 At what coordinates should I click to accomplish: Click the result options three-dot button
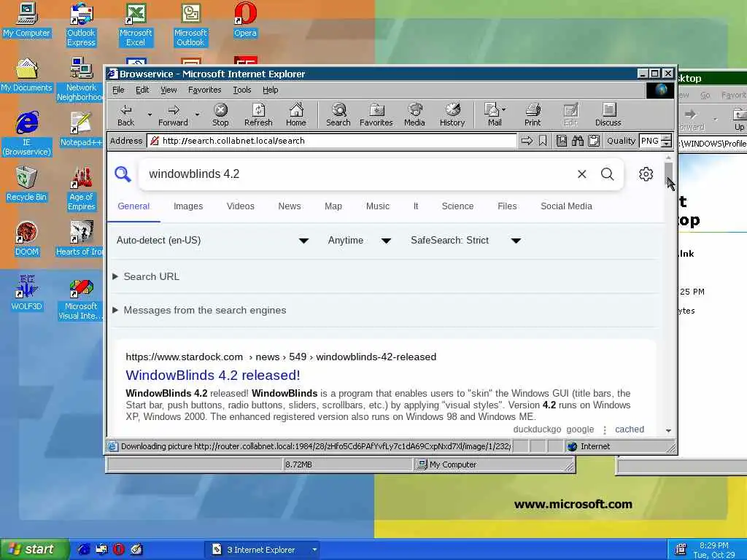click(x=605, y=430)
